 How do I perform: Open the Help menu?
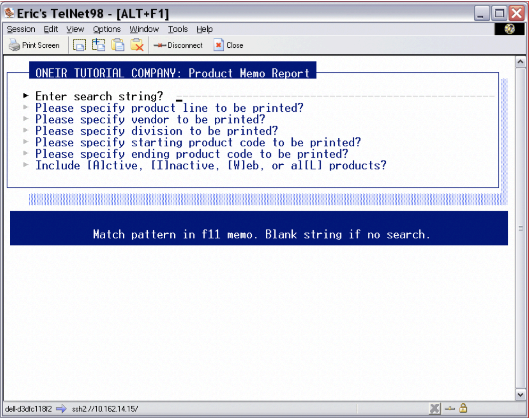(204, 29)
